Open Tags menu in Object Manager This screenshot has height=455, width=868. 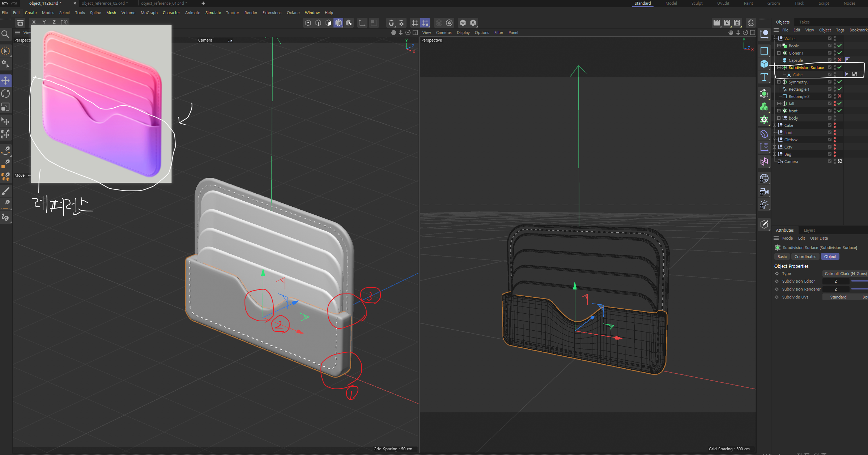pyautogui.click(x=840, y=30)
